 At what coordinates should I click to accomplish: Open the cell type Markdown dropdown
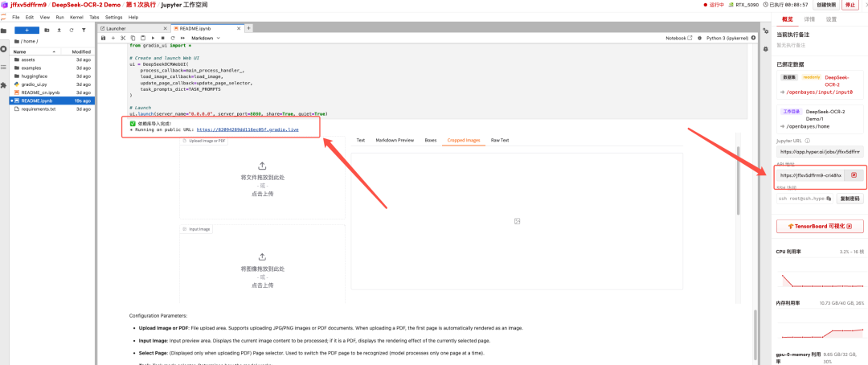pos(206,39)
